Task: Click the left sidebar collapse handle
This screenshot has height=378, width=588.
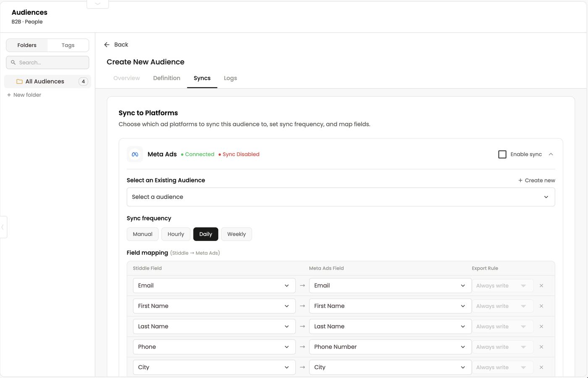Action: click(3, 227)
